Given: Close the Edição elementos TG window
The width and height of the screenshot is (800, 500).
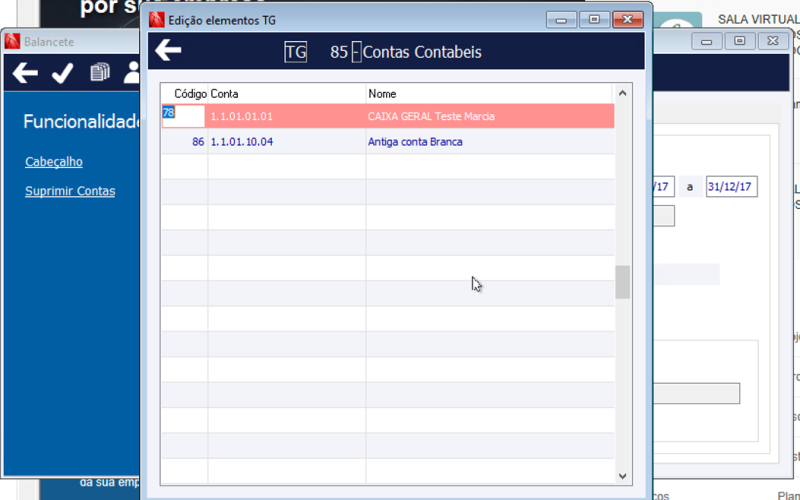Looking at the screenshot, I should point(627,20).
